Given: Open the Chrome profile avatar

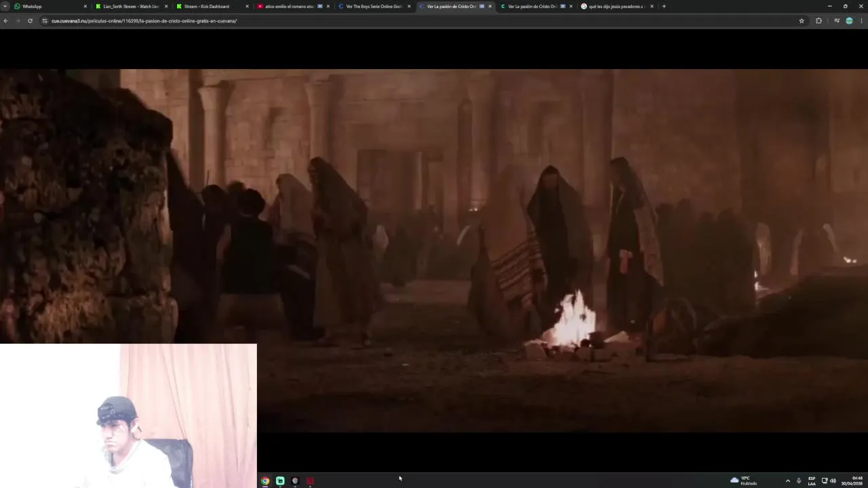Looking at the screenshot, I should (849, 21).
